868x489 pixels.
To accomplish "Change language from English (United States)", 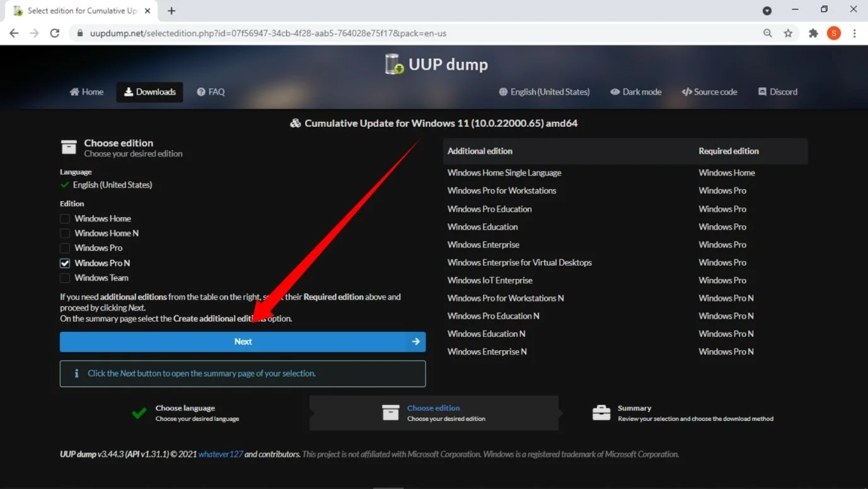I will click(544, 92).
